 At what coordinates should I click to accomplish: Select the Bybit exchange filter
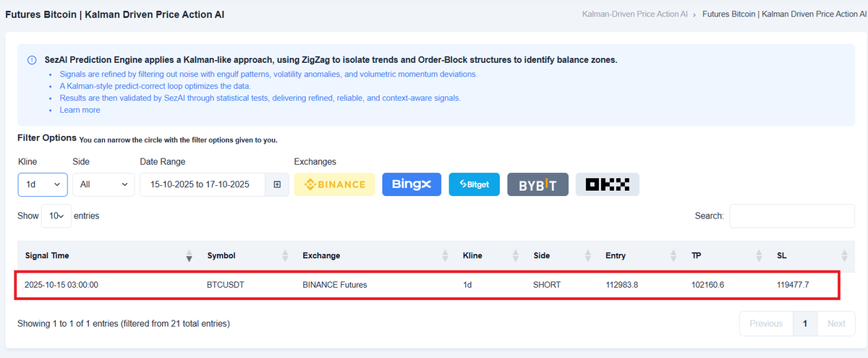tap(537, 184)
